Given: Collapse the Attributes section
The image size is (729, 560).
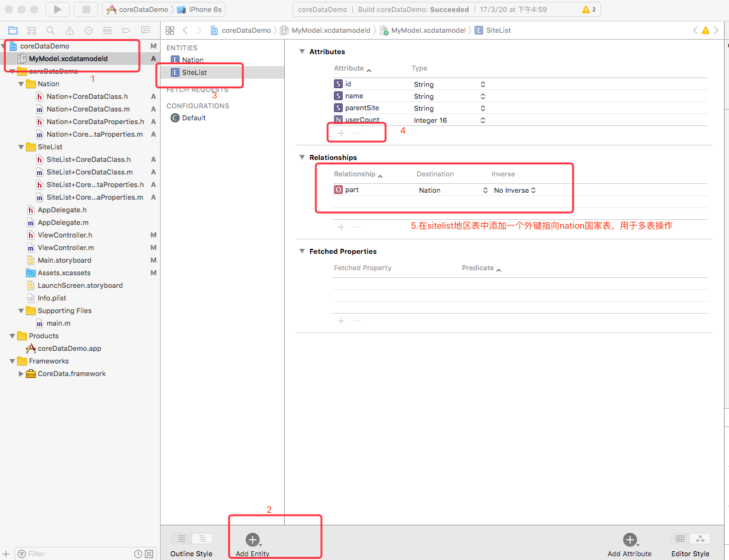Looking at the screenshot, I should [301, 52].
